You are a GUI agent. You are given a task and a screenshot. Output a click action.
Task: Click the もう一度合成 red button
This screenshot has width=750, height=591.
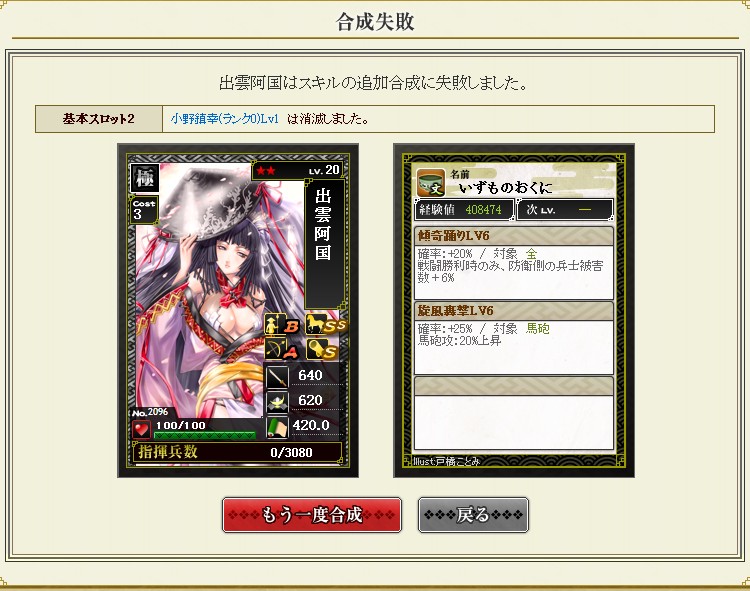312,515
